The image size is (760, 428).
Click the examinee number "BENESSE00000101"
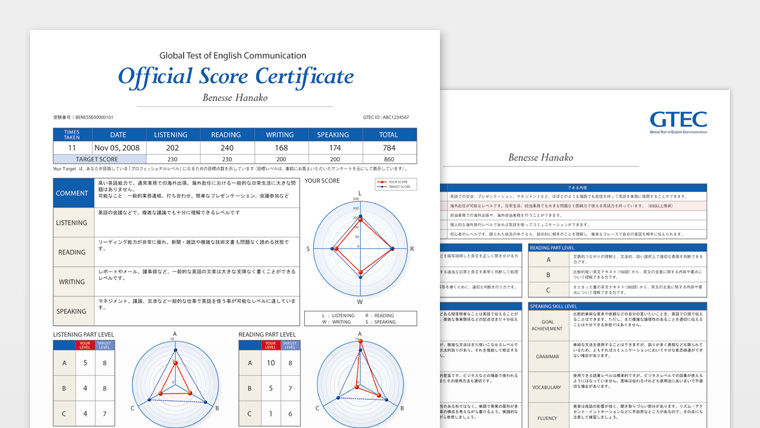point(94,117)
